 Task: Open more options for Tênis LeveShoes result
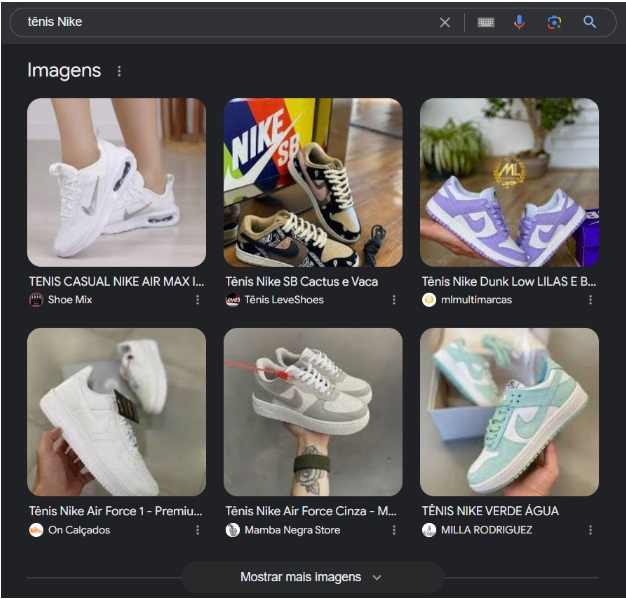point(394,300)
